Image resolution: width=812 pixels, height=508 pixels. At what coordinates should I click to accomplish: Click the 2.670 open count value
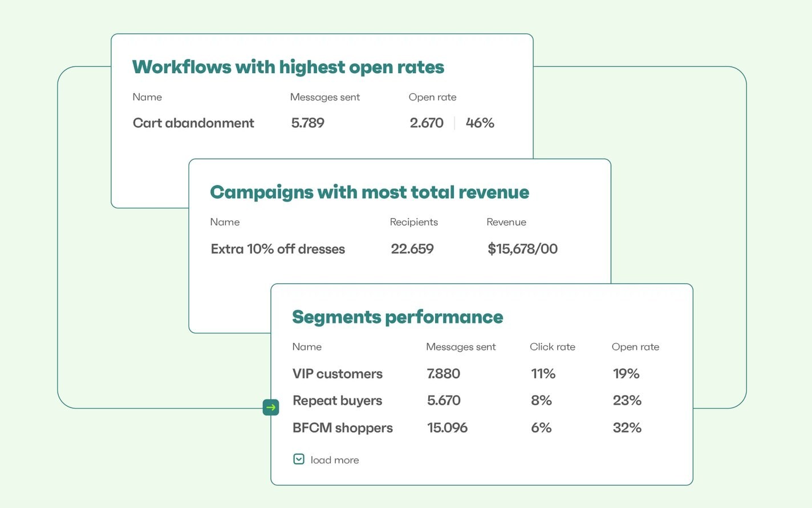(427, 123)
